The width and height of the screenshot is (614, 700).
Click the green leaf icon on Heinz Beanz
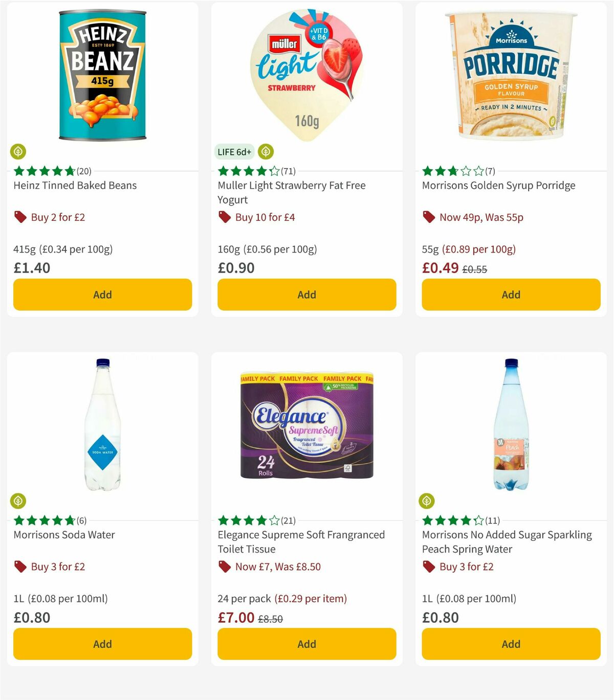18,151
